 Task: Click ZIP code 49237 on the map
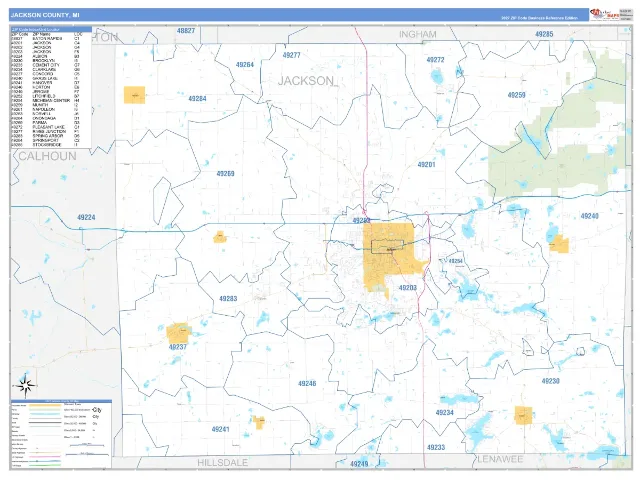(178, 347)
